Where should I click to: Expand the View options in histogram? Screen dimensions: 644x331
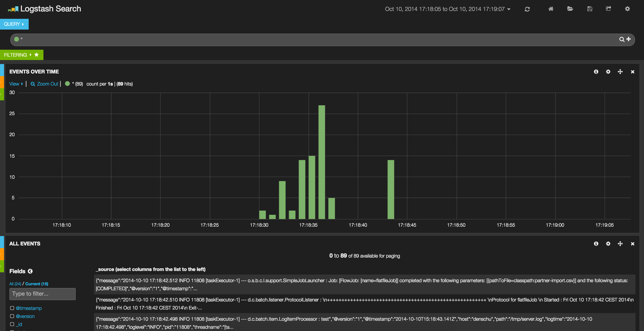pyautogui.click(x=16, y=84)
